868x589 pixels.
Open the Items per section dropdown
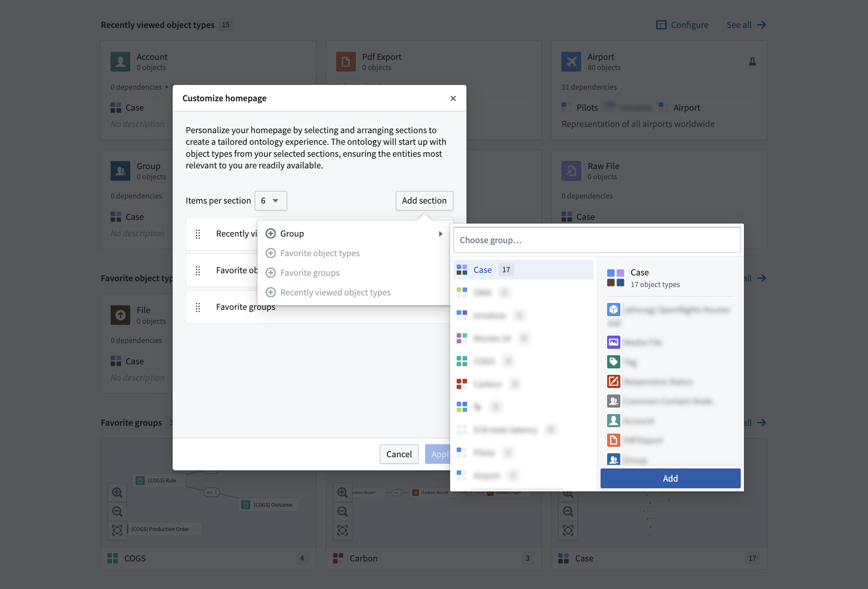(x=270, y=201)
